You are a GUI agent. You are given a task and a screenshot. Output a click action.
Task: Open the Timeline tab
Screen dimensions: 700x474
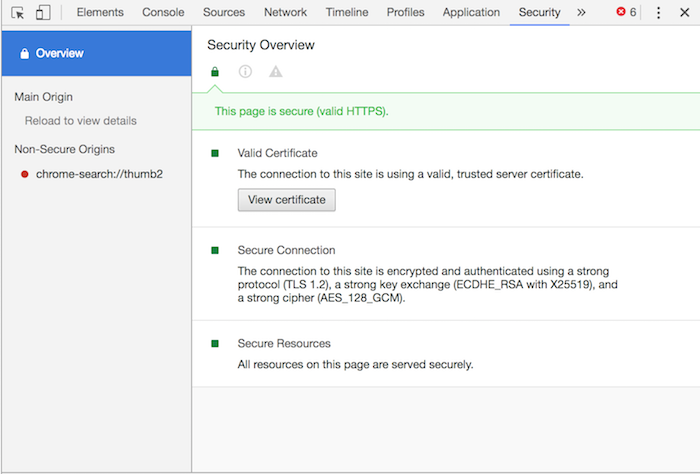click(x=346, y=13)
